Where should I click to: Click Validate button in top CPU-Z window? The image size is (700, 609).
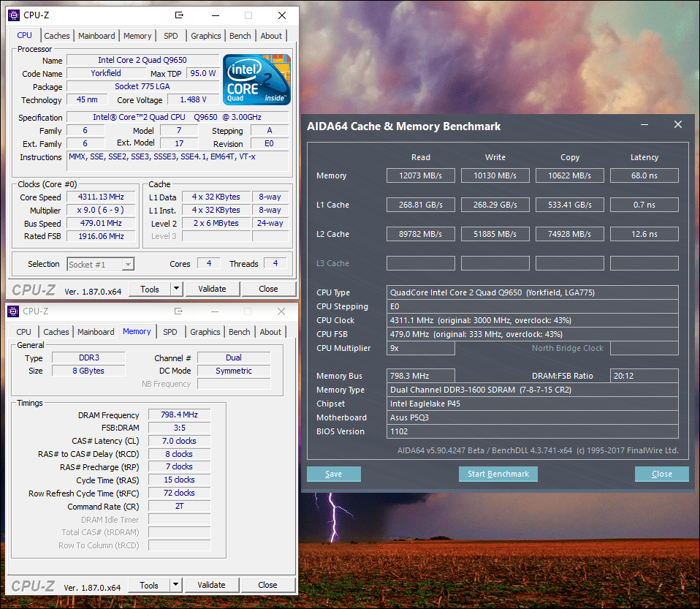pyautogui.click(x=212, y=289)
